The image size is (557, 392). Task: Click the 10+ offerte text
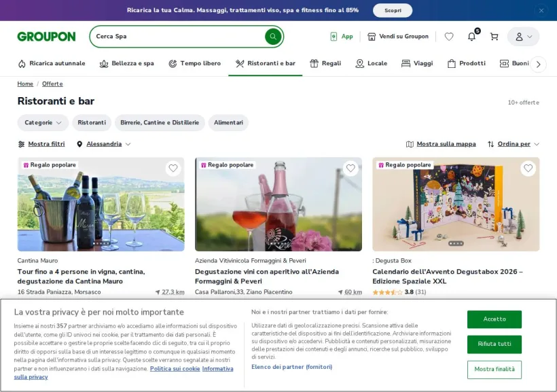coord(523,103)
